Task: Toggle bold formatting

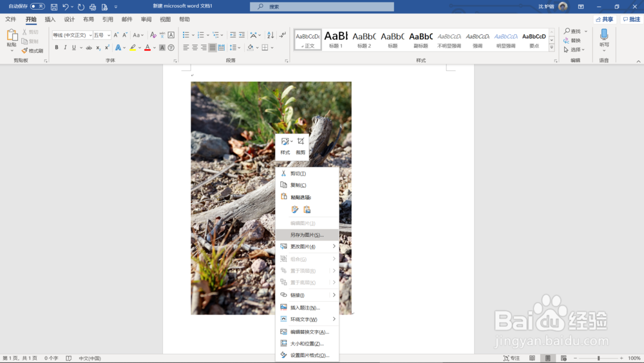Action: coord(56,48)
